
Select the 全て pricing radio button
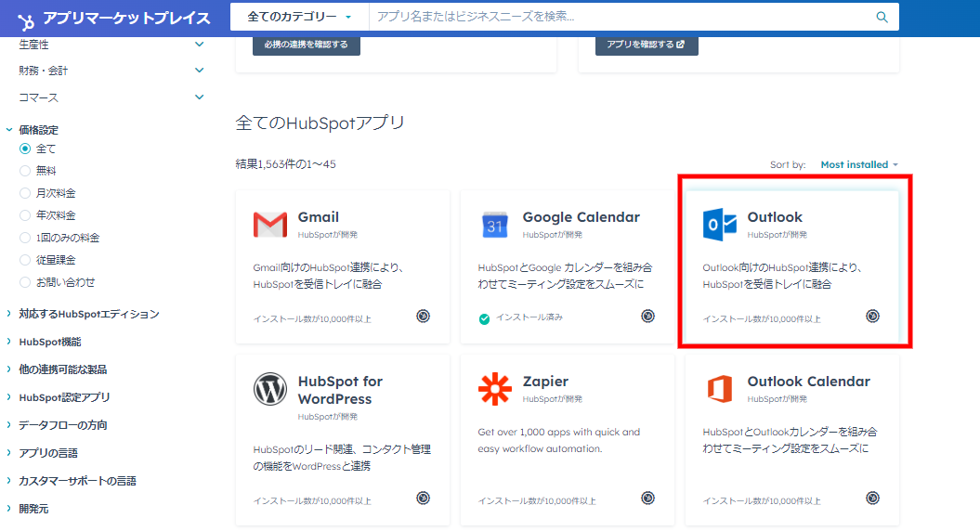pyautogui.click(x=25, y=149)
